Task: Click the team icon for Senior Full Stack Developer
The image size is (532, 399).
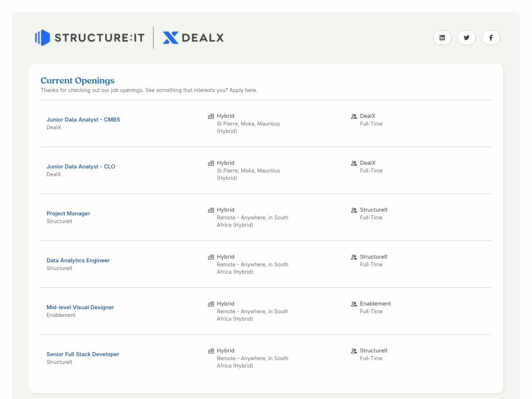Action: tap(354, 351)
